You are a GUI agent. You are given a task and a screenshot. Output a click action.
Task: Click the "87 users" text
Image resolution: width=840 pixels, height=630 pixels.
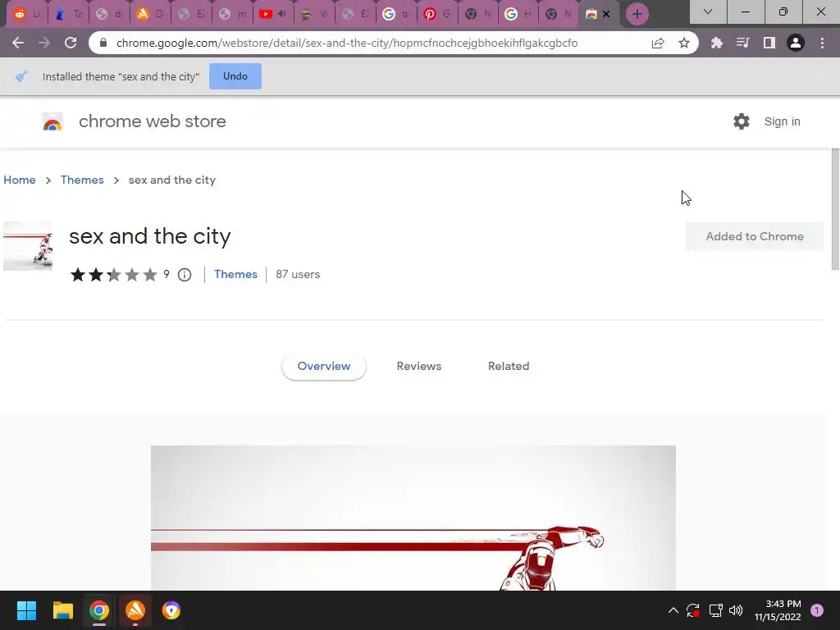298,274
